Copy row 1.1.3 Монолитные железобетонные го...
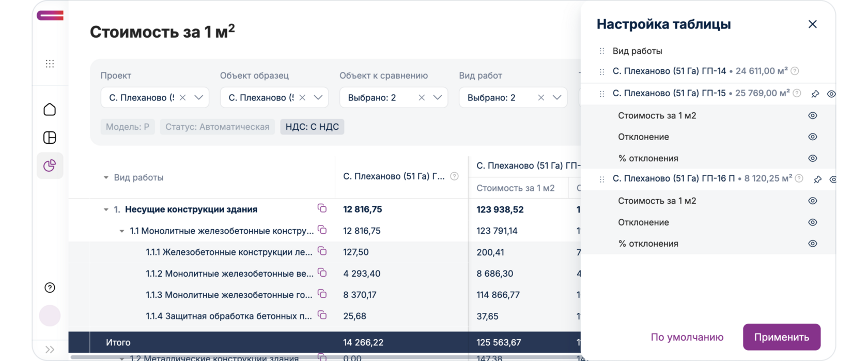 coord(322,294)
